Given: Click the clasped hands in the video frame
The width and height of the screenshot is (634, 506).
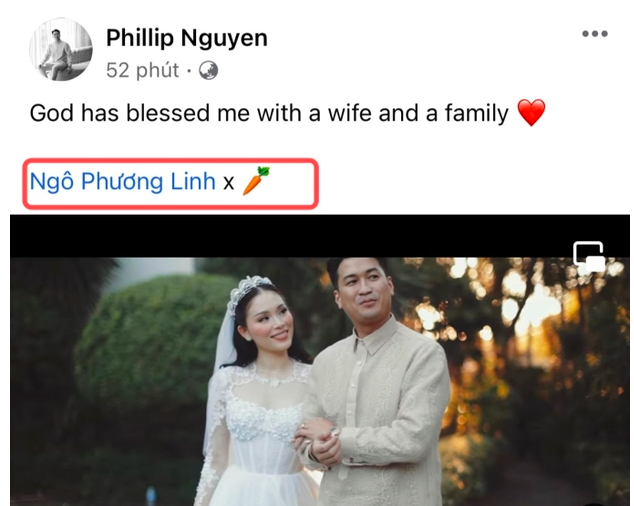Looking at the screenshot, I should [318, 442].
